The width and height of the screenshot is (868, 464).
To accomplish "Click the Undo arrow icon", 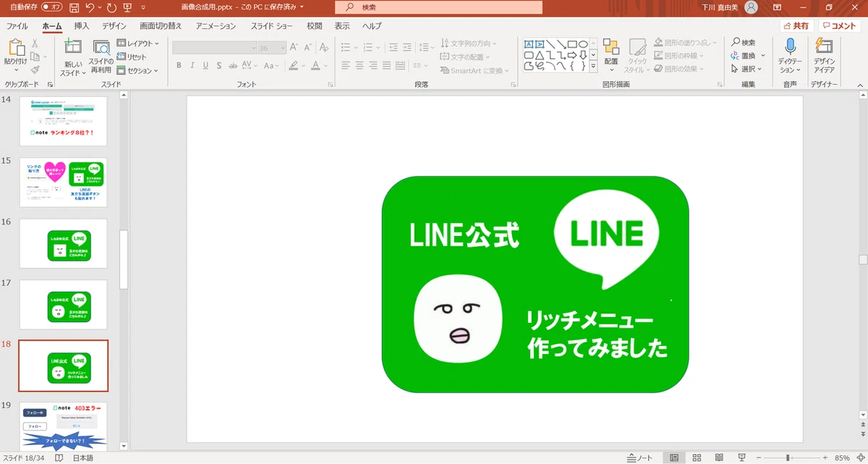I will pos(90,7).
